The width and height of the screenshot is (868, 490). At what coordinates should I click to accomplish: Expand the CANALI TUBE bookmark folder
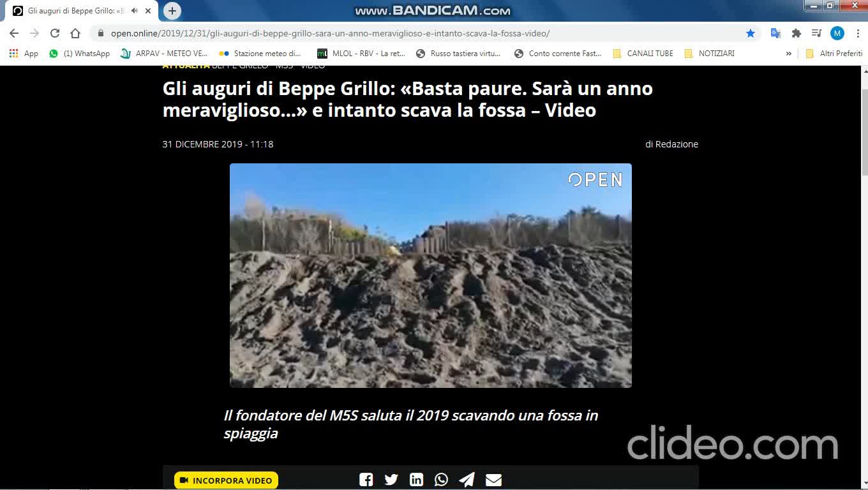click(x=643, y=54)
